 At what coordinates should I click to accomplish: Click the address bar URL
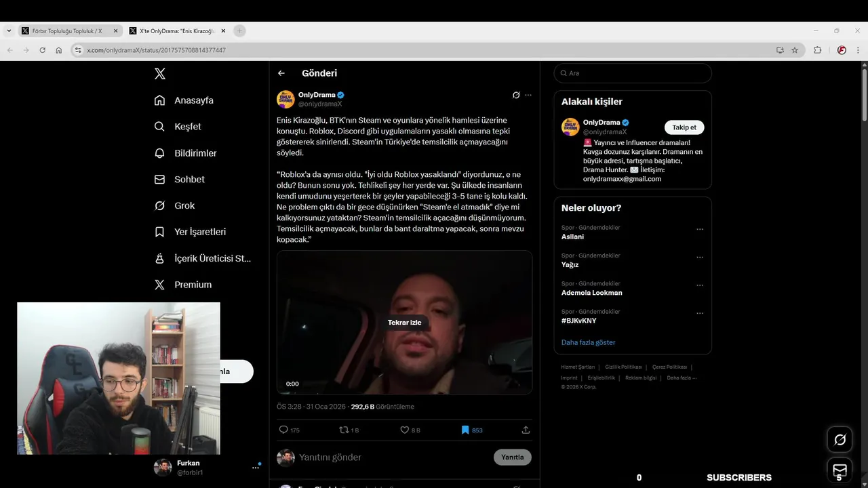157,50
